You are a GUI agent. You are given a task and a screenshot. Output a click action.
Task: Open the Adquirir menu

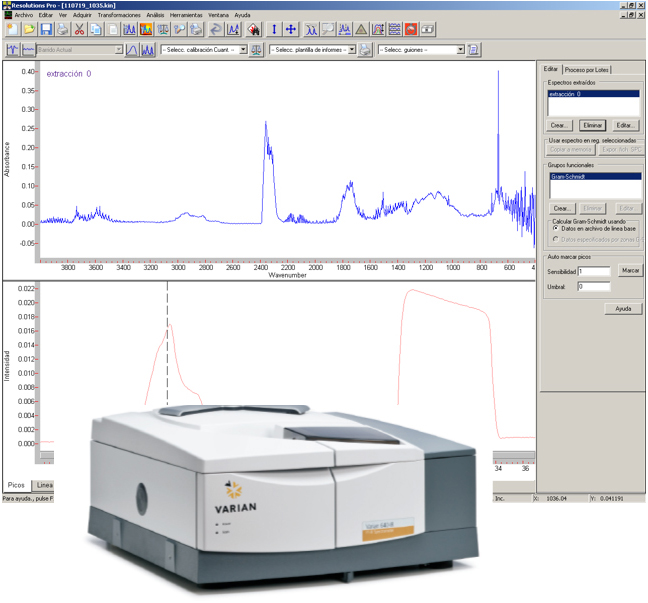coord(82,15)
